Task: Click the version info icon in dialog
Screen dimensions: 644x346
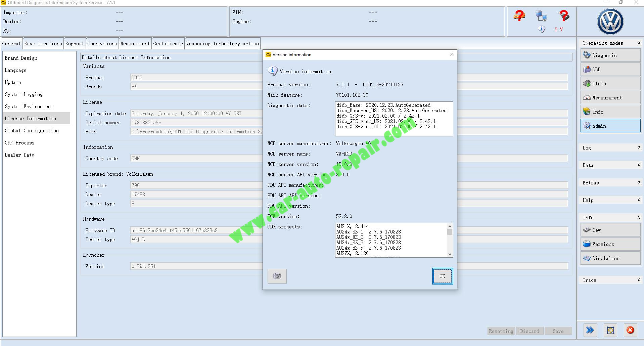Action: click(x=272, y=71)
